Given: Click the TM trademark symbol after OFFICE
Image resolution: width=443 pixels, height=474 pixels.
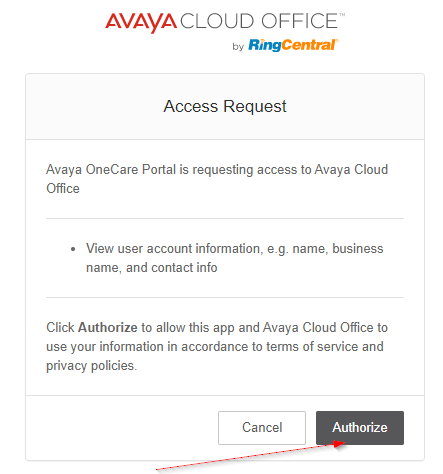Looking at the screenshot, I should pos(342,15).
